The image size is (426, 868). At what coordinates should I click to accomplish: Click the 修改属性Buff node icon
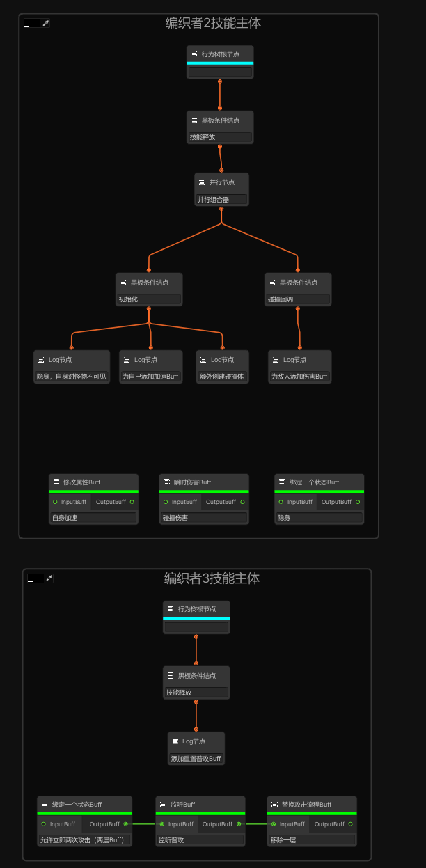point(56,482)
